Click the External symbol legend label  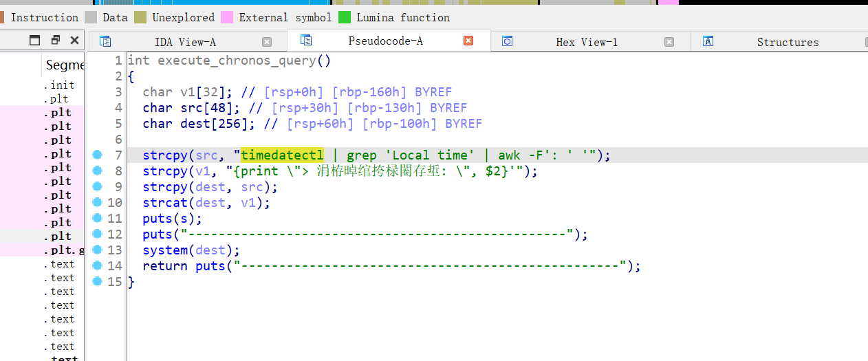pos(285,18)
